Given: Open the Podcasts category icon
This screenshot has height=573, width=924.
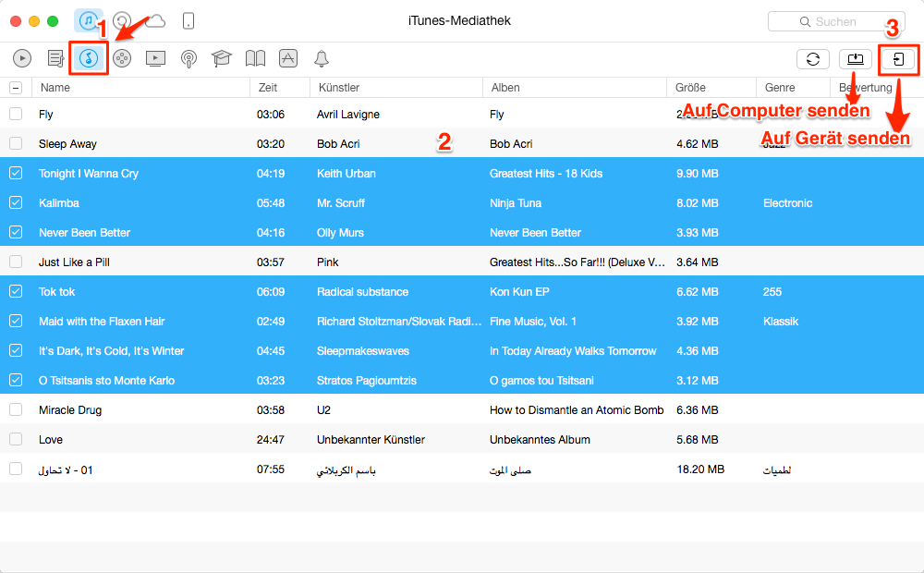Looking at the screenshot, I should tap(188, 58).
